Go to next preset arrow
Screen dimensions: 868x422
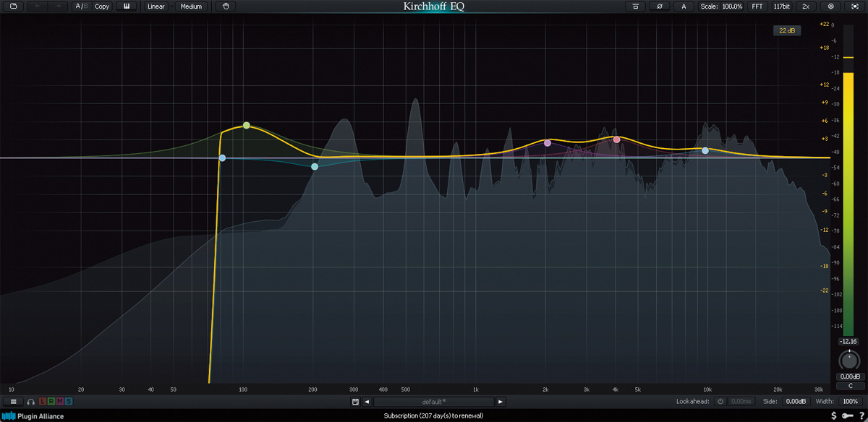[501, 402]
